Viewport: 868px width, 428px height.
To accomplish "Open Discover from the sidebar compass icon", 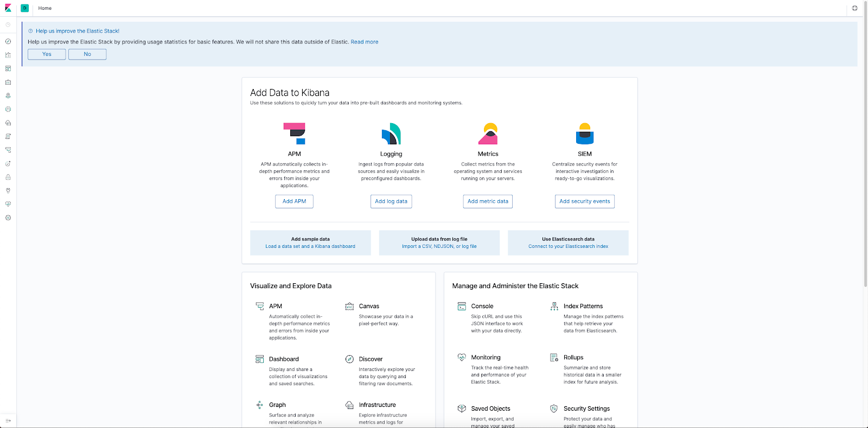I will 8,41.
